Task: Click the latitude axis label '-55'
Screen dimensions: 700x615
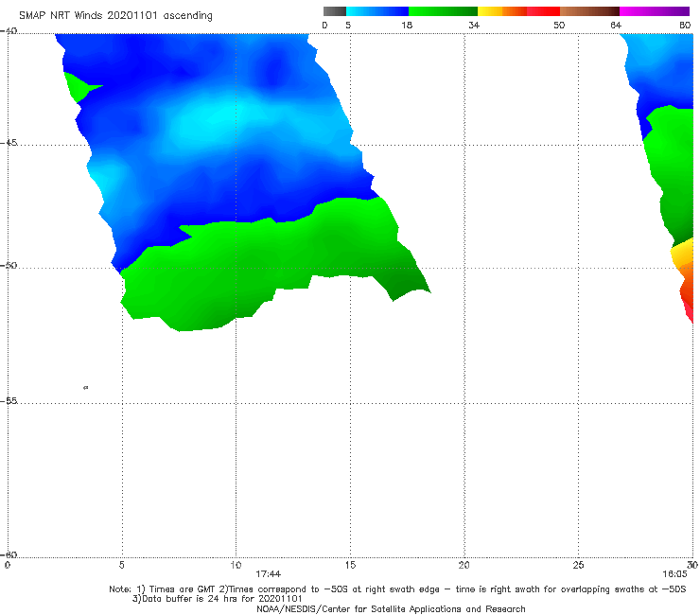Action: 9,400
